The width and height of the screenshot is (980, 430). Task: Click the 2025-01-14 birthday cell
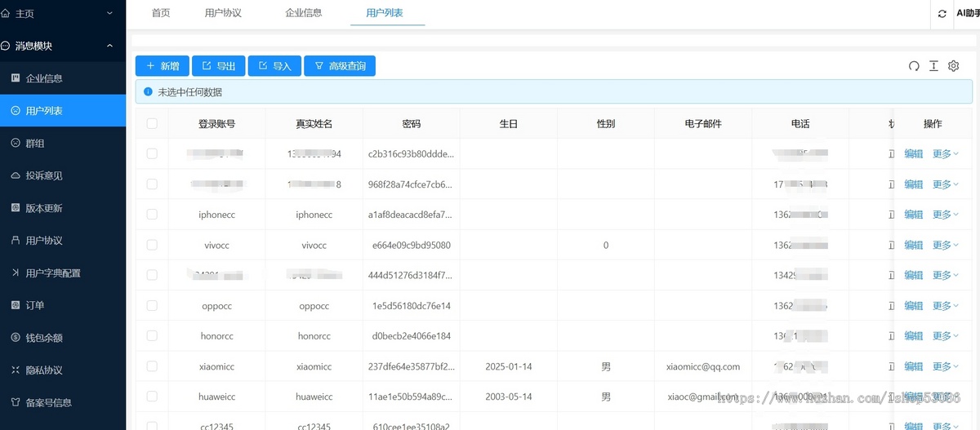(509, 366)
